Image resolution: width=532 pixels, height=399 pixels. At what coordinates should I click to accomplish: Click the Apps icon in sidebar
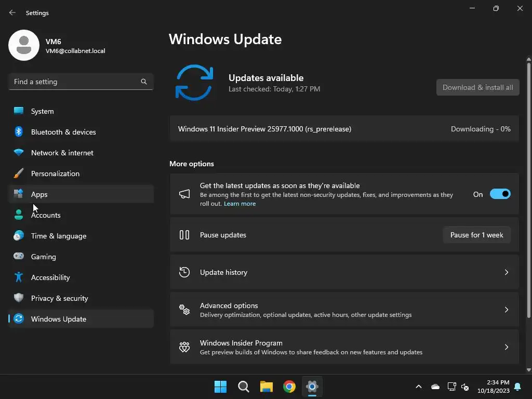click(19, 194)
